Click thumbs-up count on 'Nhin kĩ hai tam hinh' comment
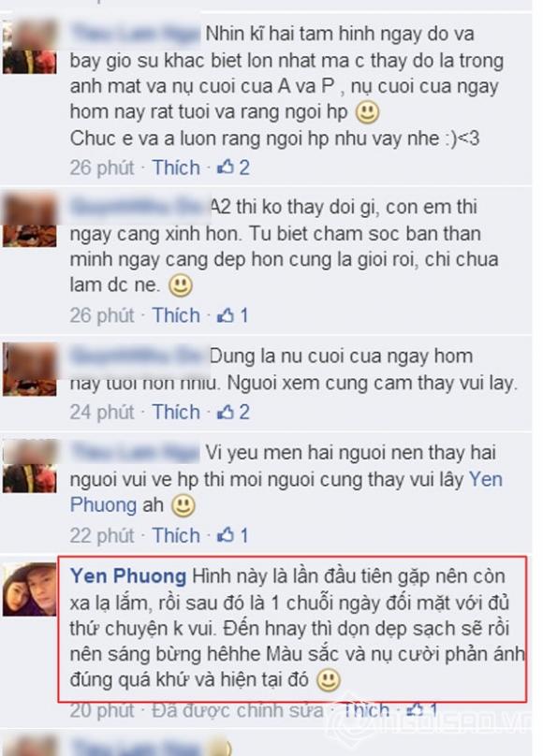 pyautogui.click(x=244, y=167)
